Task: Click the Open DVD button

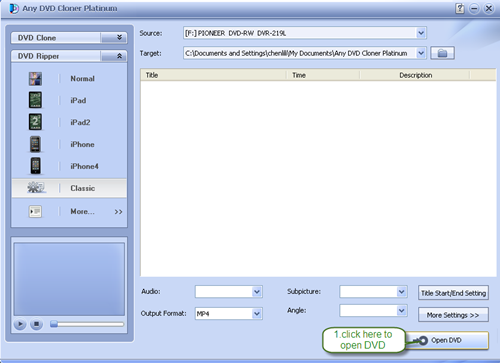Action: (x=447, y=340)
